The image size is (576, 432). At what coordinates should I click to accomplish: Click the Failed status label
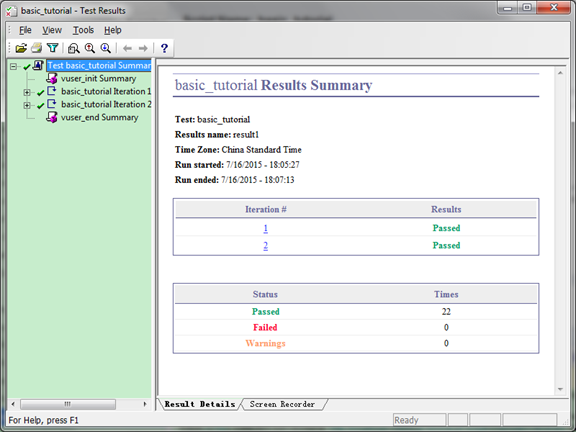pyautogui.click(x=265, y=327)
